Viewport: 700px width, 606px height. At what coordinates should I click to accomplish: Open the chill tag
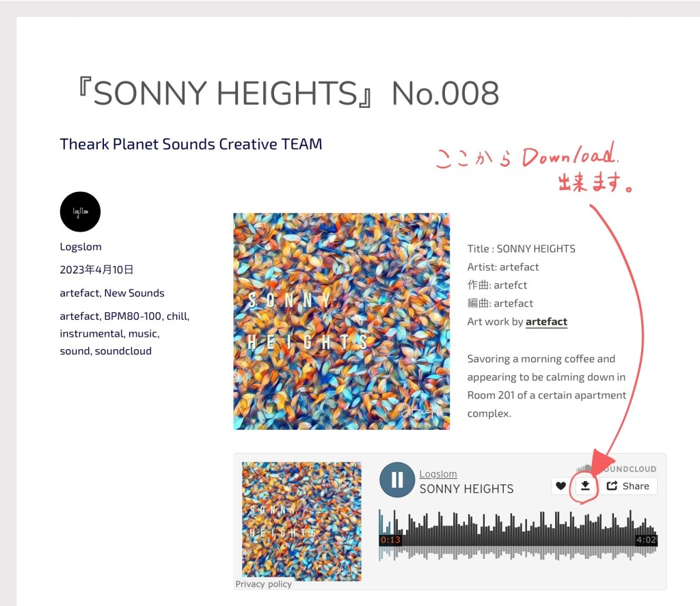pyautogui.click(x=176, y=316)
